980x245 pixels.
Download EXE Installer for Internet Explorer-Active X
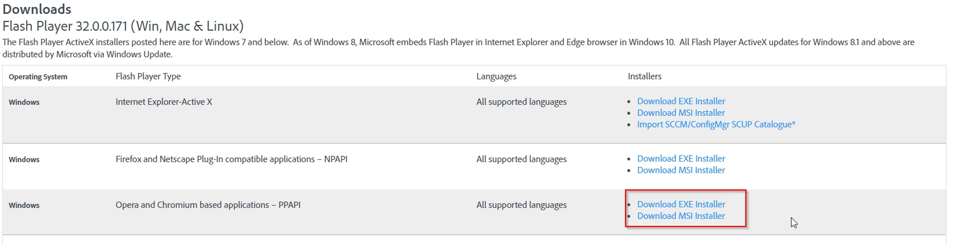681,101
